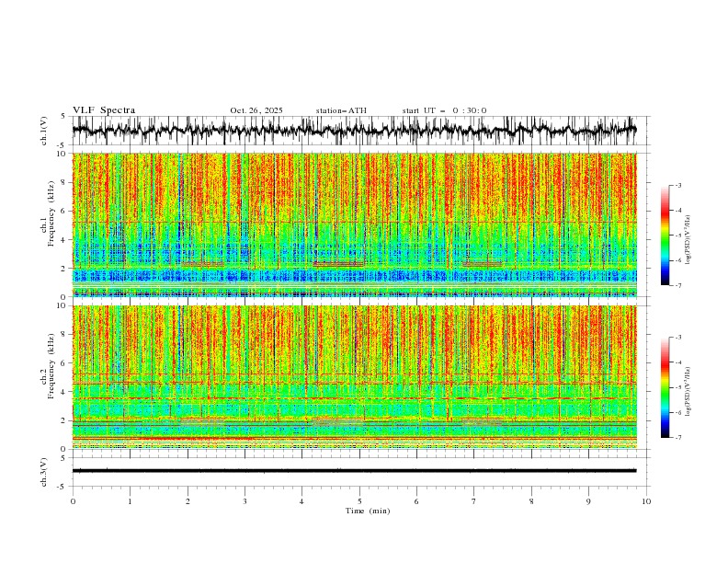The height and width of the screenshot is (563, 728).
Task: Click the ch.1 colorbar 'log(PSD)(V²/Hz)' label
Action: pos(688,240)
